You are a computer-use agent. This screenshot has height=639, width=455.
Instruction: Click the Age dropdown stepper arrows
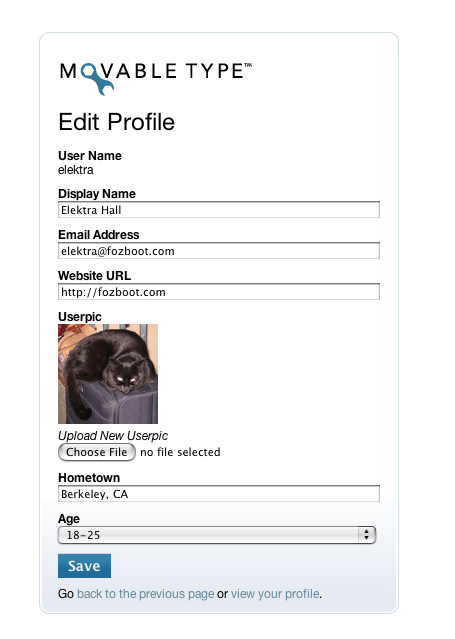click(367, 535)
